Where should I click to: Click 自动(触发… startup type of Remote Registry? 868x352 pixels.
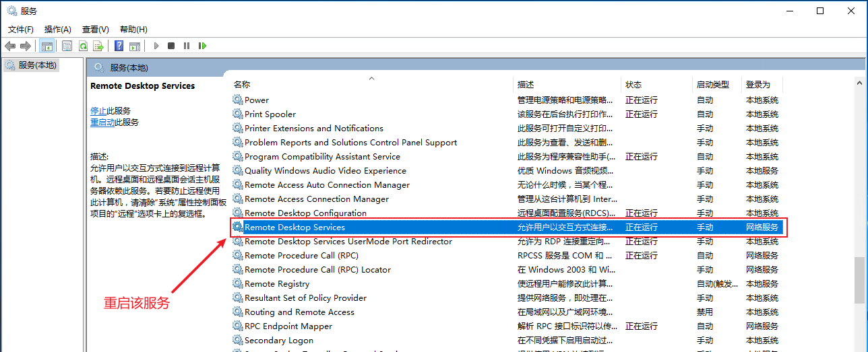(x=718, y=283)
